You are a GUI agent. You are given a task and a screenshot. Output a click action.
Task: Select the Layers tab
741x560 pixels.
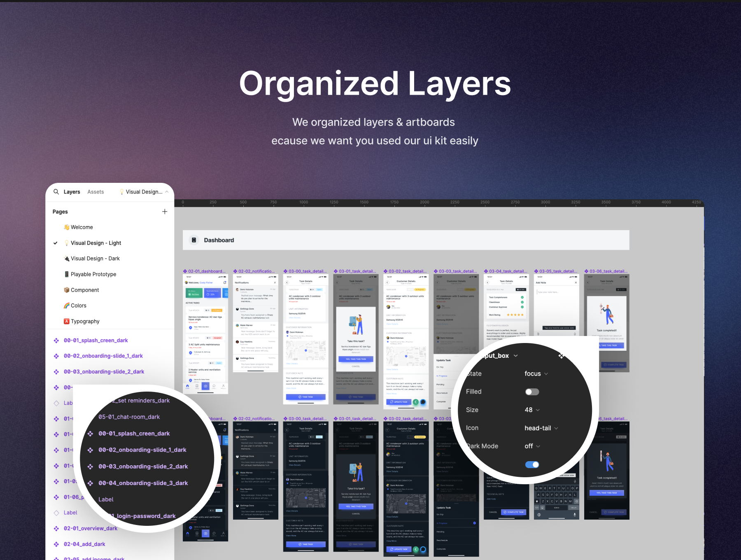click(72, 192)
